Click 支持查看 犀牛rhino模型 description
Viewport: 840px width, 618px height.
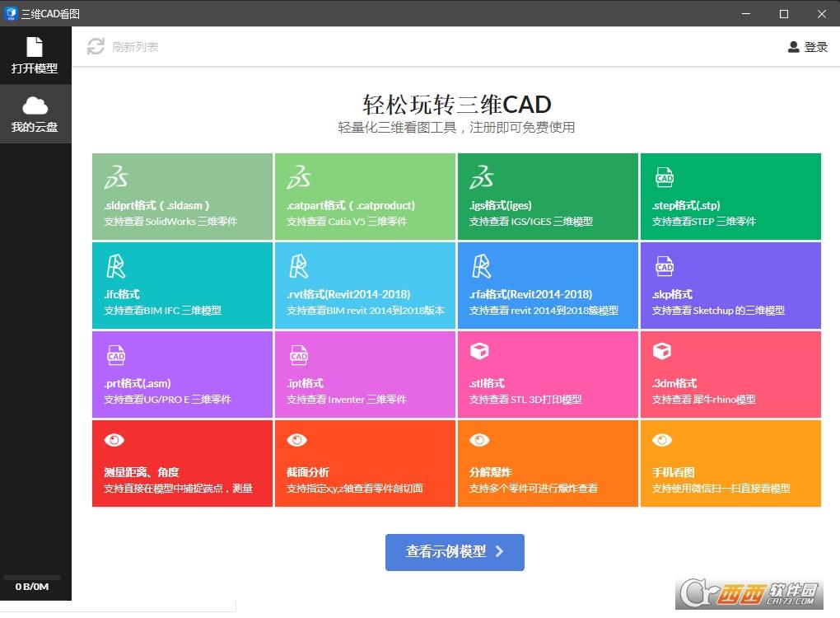[x=703, y=400]
